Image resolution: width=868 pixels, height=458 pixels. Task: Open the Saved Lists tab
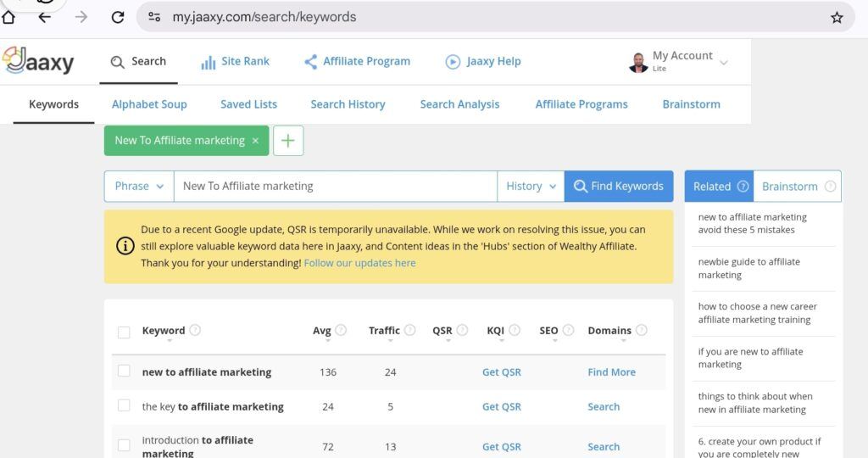pyautogui.click(x=248, y=104)
